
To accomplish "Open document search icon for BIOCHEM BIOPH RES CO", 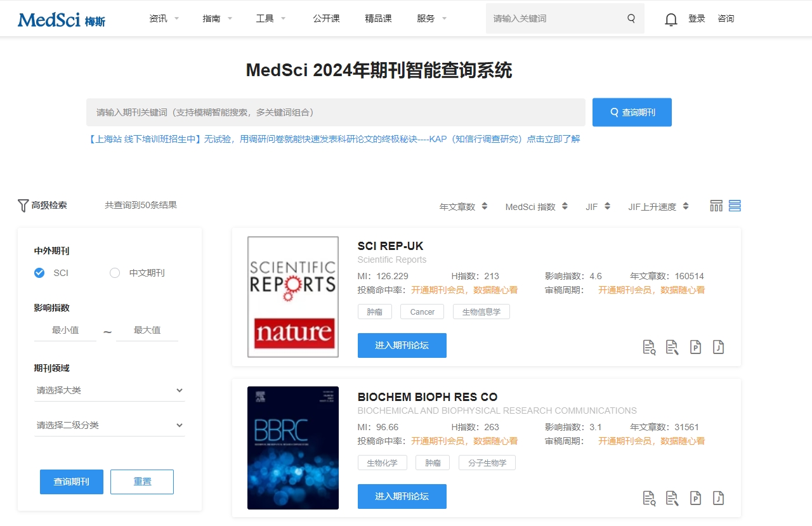I will pyautogui.click(x=649, y=498).
